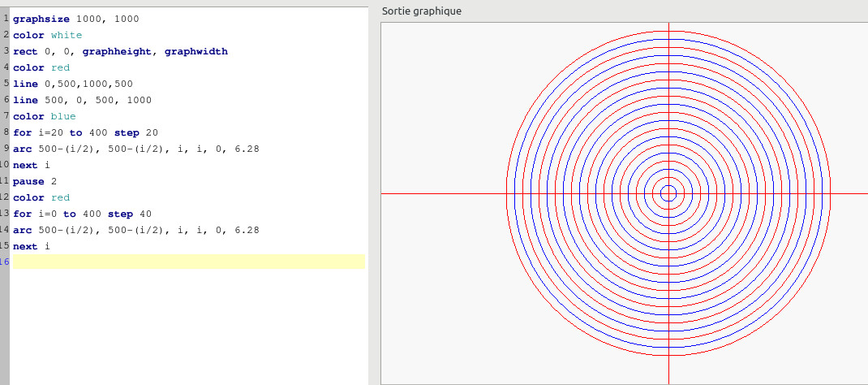The width and height of the screenshot is (868, 385).
Task: Click step 40 in the second loop
Action: [x=130, y=214]
